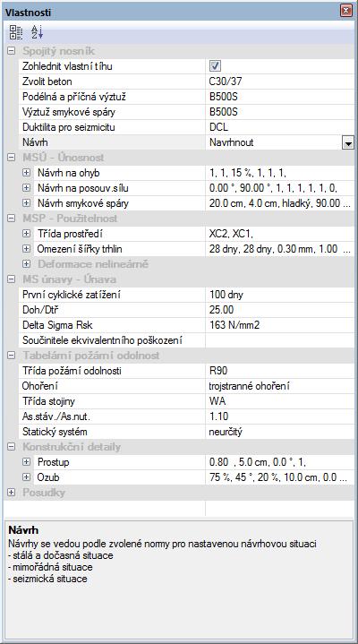Viewport: 358px width, 644px height.
Task: Expand the Třída prostředí row
Action: [26, 234]
